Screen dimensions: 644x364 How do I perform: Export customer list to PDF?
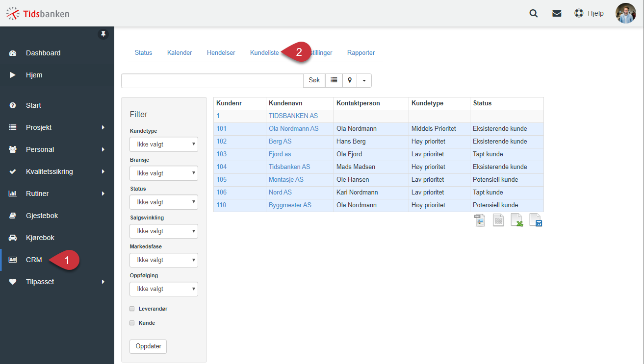point(479,220)
